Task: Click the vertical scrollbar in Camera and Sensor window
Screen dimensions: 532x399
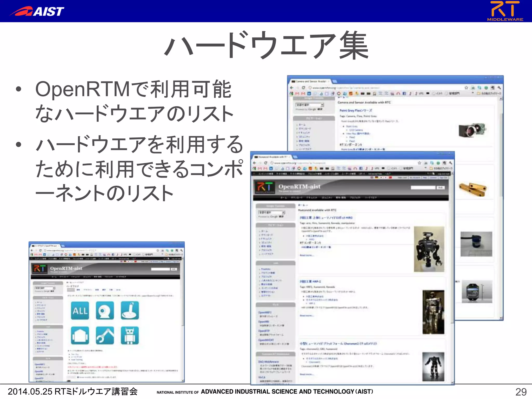Action: click(501, 208)
